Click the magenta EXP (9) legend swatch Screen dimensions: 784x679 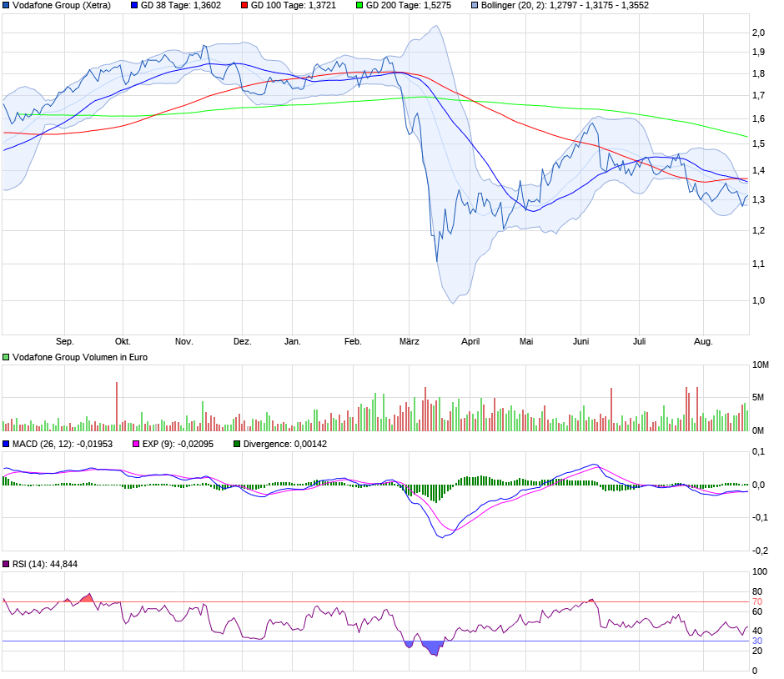click(x=136, y=444)
